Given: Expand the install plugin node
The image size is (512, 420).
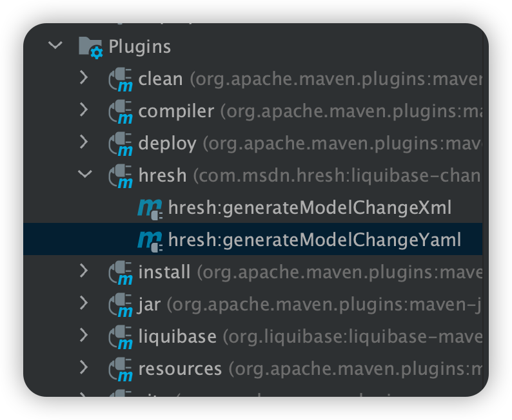Looking at the screenshot, I should pyautogui.click(x=84, y=271).
